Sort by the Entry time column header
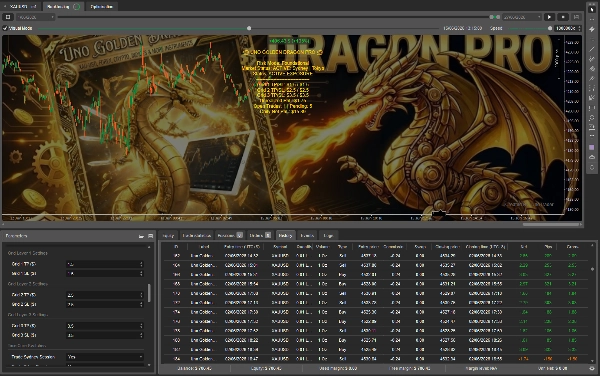 point(241,247)
